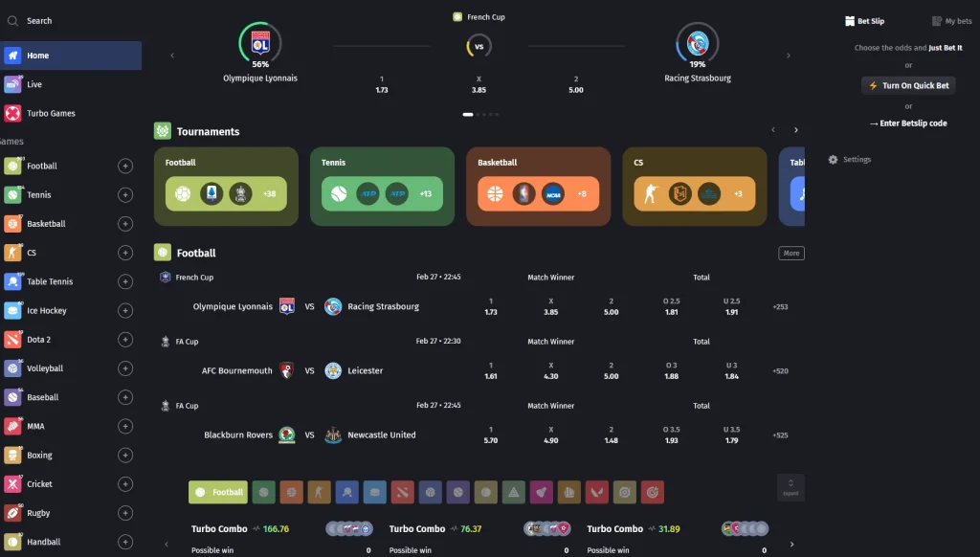Expand the sports icon bar
980x557 pixels.
tap(789, 488)
